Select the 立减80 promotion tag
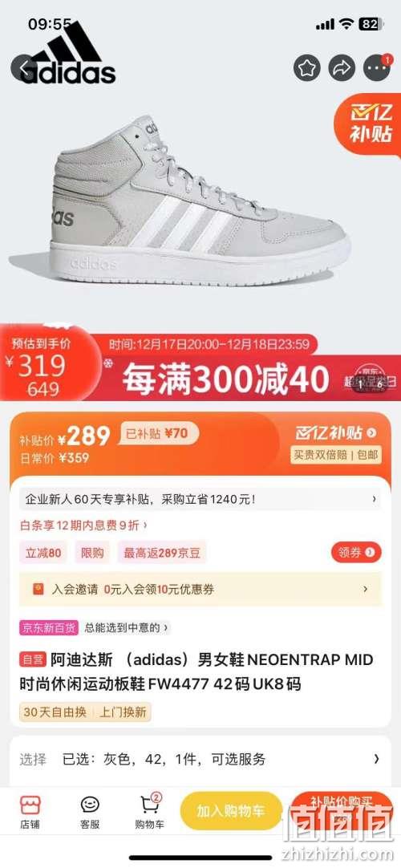The image size is (401, 868). (x=43, y=553)
